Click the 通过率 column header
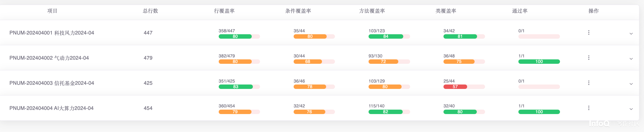 tap(519, 11)
